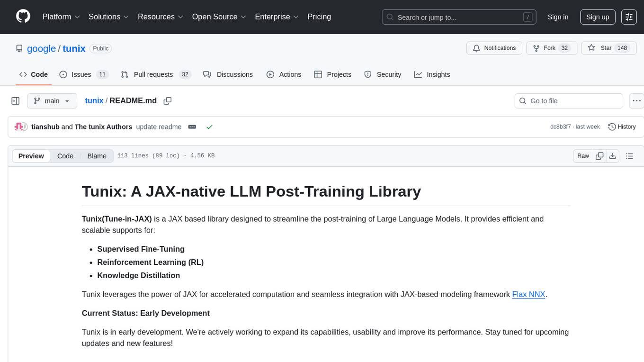Viewport: 644px width, 362px height.
Task: Open the Pricing page
Action: pyautogui.click(x=319, y=17)
